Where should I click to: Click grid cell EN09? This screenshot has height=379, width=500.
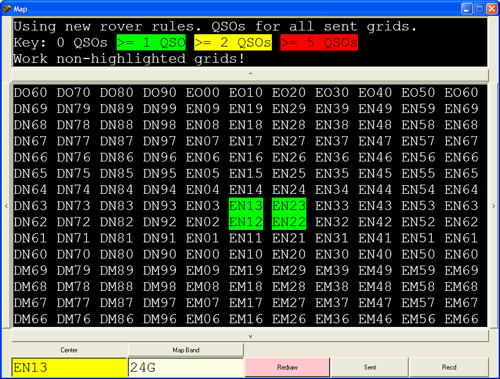click(x=203, y=109)
